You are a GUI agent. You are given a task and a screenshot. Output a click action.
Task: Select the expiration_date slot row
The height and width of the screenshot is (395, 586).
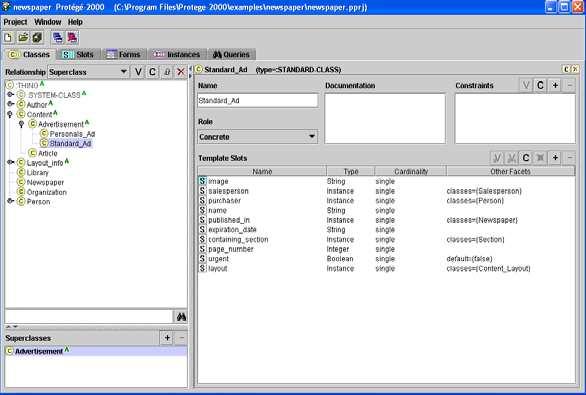pos(386,230)
